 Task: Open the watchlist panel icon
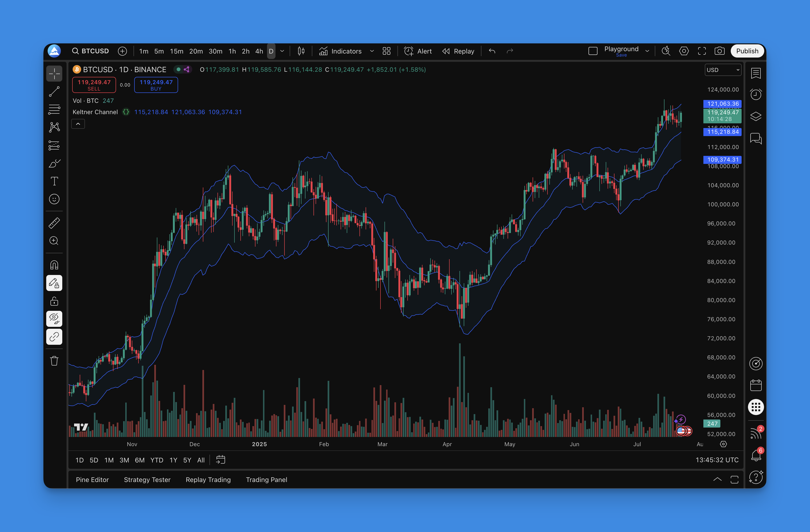(756, 73)
